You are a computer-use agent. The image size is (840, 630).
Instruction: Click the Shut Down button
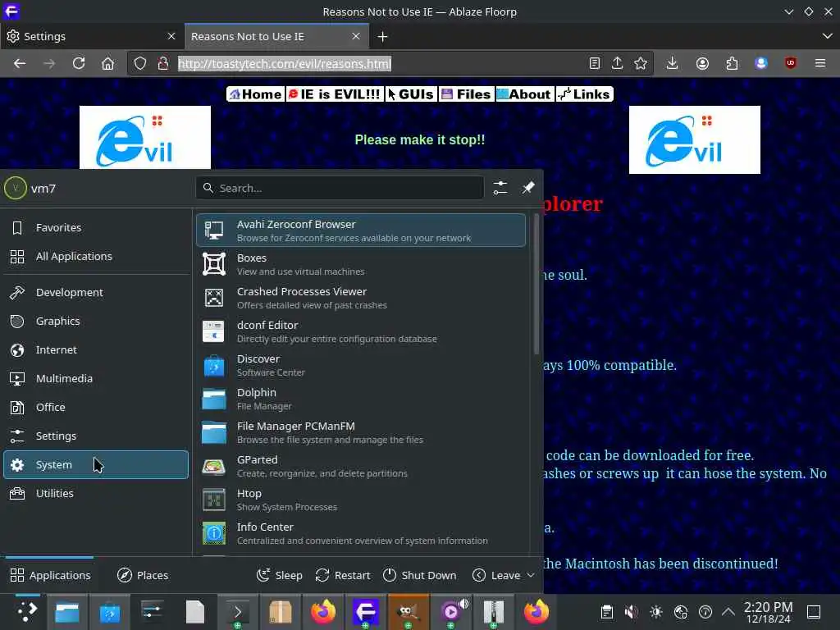pos(420,575)
